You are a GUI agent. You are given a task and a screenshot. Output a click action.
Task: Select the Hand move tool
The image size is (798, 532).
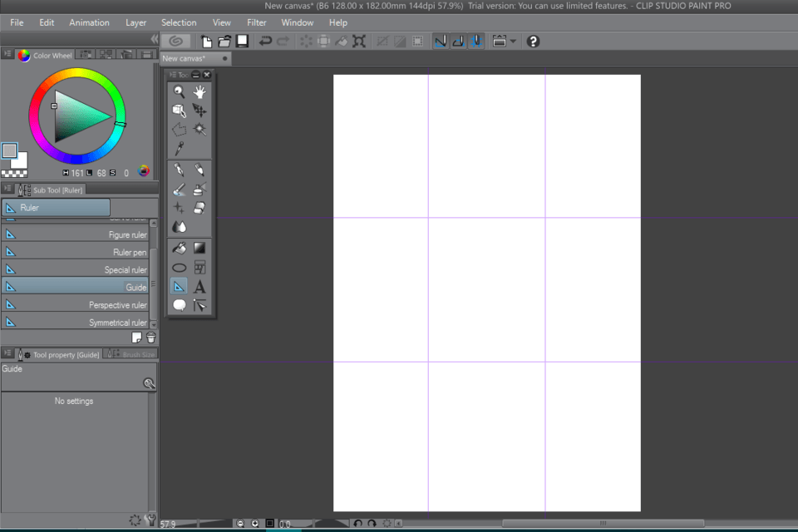click(x=199, y=92)
